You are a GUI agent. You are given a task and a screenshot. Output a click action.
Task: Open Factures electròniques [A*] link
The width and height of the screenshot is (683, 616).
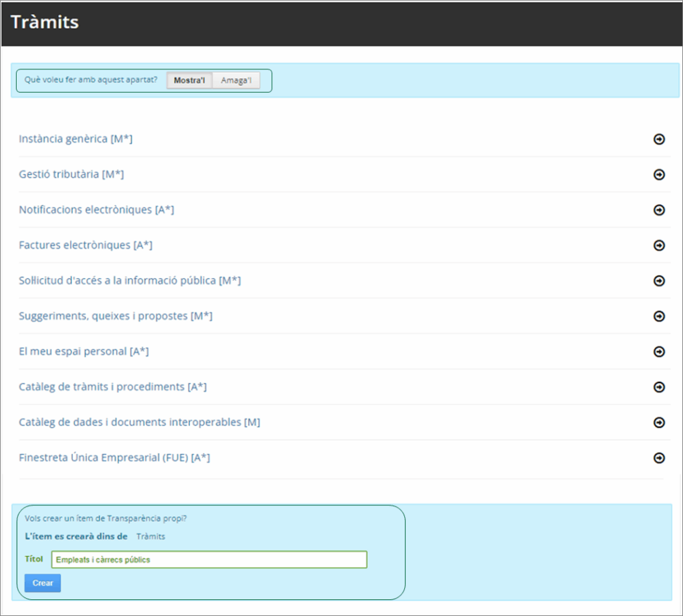click(85, 245)
